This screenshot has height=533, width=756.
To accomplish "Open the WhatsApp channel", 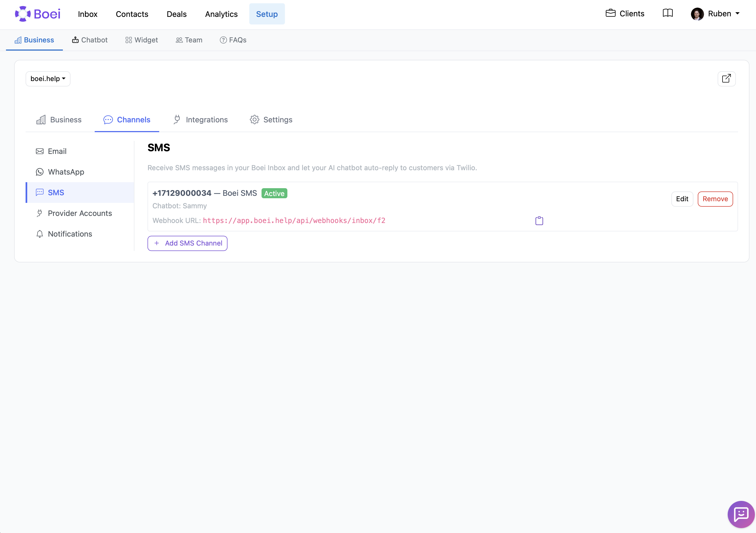I will click(80, 172).
